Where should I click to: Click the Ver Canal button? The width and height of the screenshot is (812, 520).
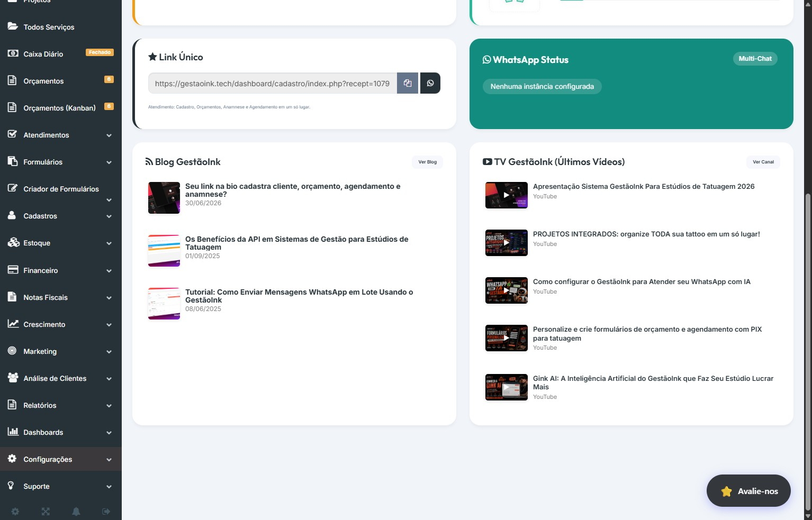[x=763, y=162]
